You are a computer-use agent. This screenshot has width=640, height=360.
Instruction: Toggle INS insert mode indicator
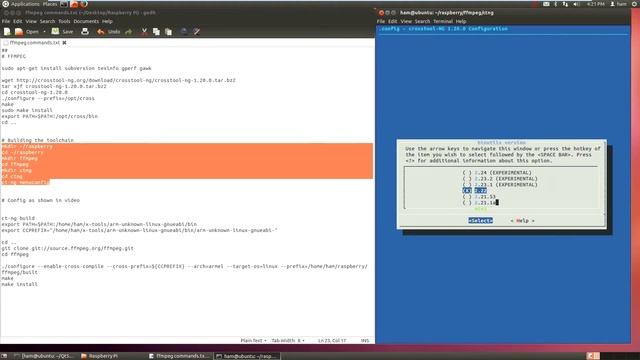[365, 340]
